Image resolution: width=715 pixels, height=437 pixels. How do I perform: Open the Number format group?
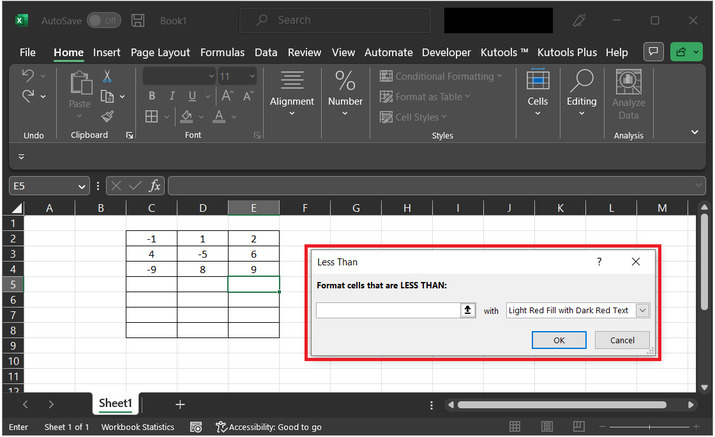coord(345,93)
